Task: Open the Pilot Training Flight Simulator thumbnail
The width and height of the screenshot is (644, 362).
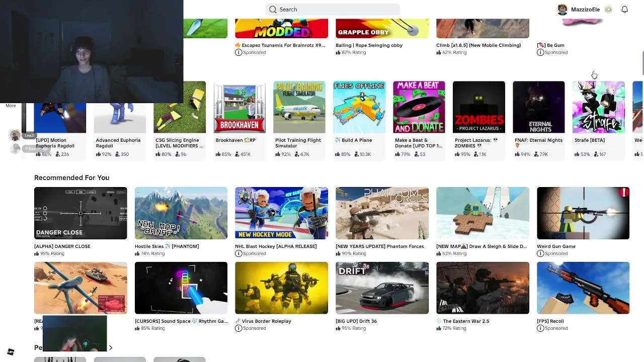Action: tap(299, 107)
